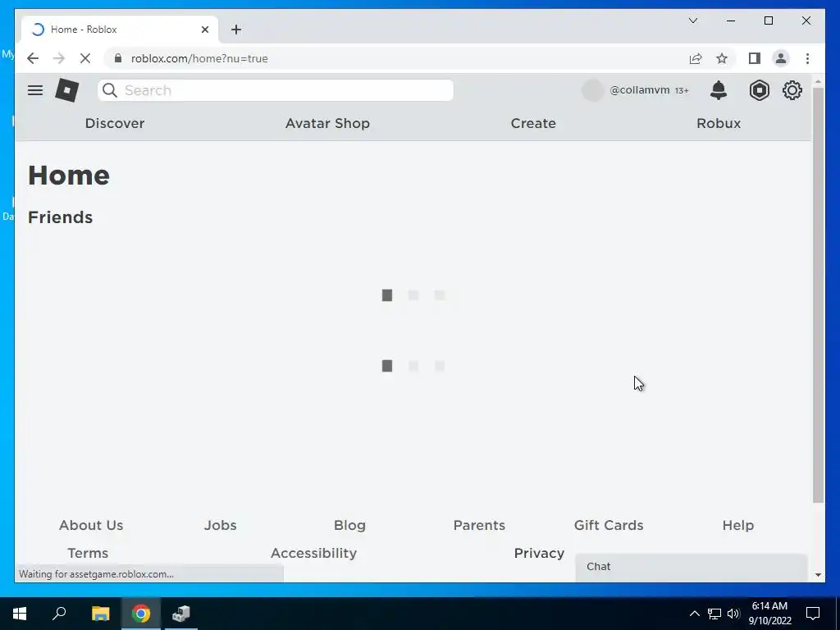Screen dimensions: 840x630
Task: Maximize the Chrome window
Action: tap(768, 21)
